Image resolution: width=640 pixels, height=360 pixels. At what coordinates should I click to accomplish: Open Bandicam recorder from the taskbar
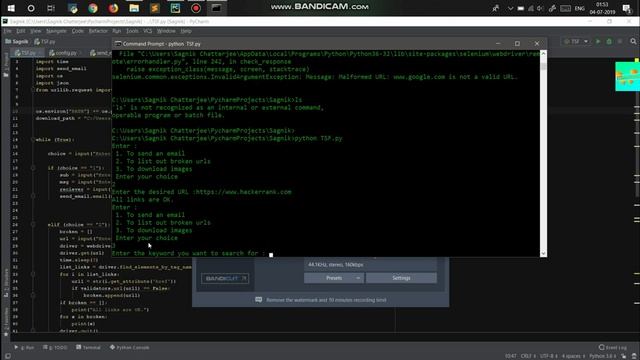(x=196, y=8)
